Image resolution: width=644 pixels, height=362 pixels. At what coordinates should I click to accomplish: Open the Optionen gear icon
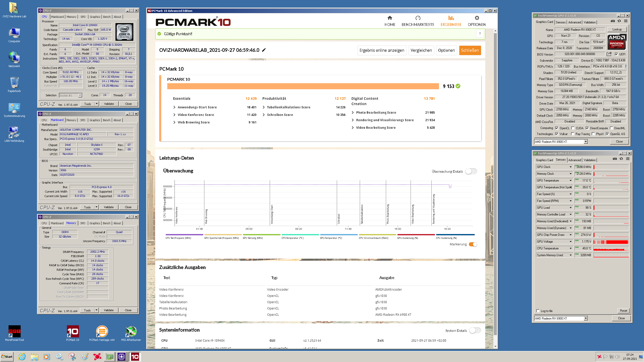tap(477, 18)
